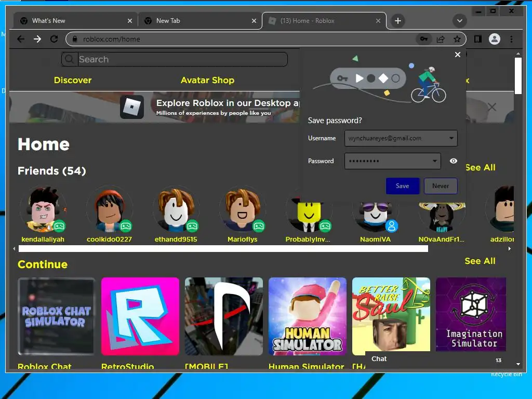Click the Roblox Search field

[182, 59]
